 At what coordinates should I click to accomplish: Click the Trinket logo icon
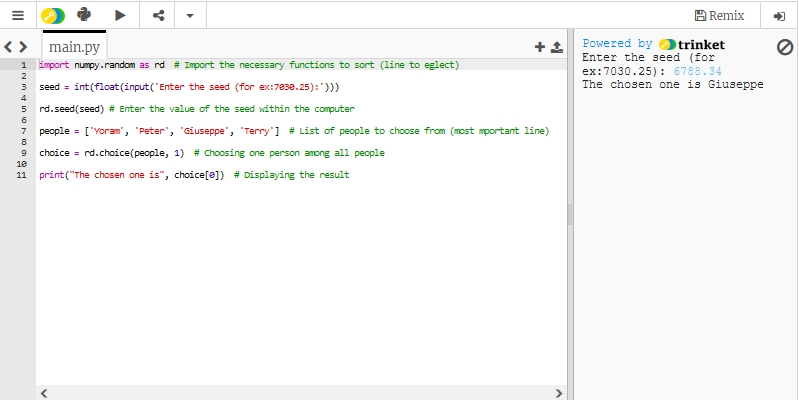52,15
